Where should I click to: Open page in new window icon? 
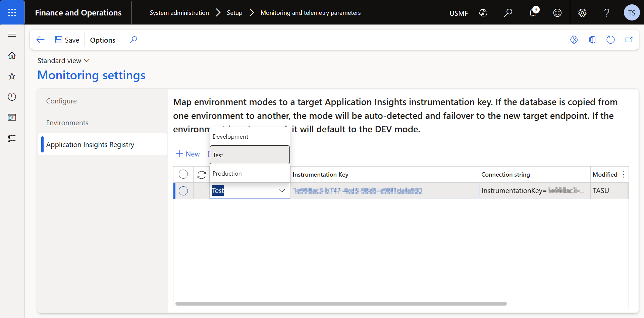(629, 40)
